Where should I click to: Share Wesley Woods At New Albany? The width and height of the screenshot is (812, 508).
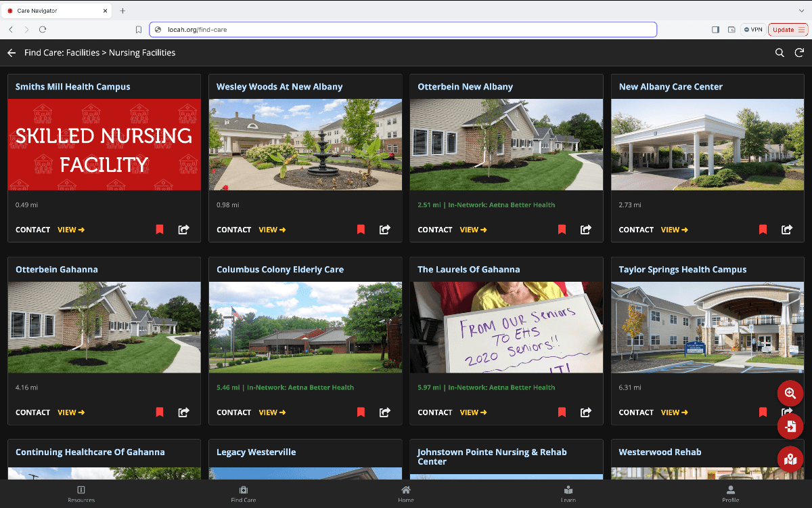pyautogui.click(x=385, y=230)
